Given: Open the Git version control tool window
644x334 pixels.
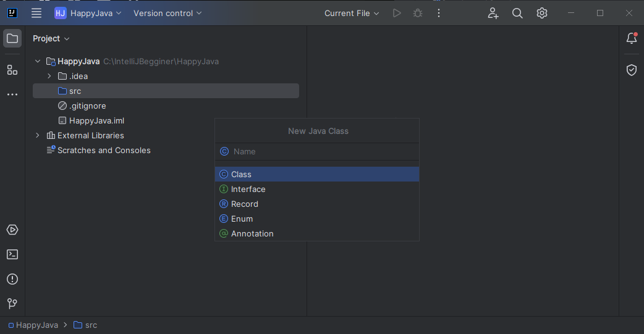Looking at the screenshot, I should tap(12, 304).
